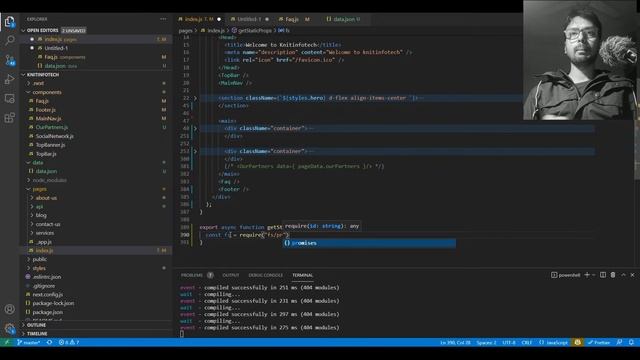Screen dimensions: 640x360
Task: Open Explorer more actions ellipsis
Action: click(x=163, y=19)
